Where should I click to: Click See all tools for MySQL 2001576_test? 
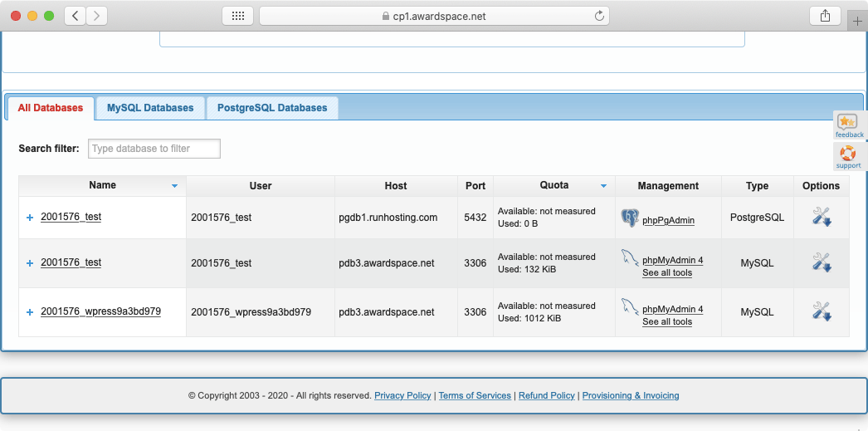666,272
